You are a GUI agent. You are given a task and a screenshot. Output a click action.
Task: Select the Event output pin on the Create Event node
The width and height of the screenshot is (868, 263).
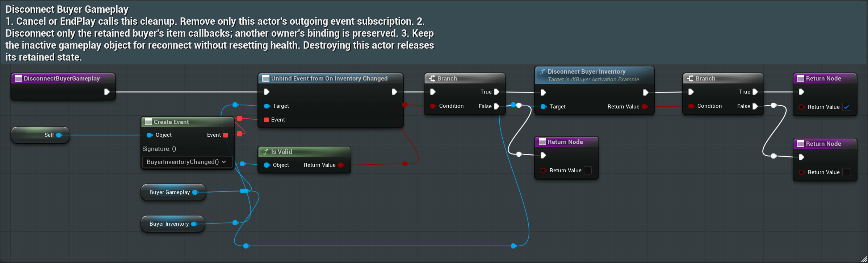point(226,135)
